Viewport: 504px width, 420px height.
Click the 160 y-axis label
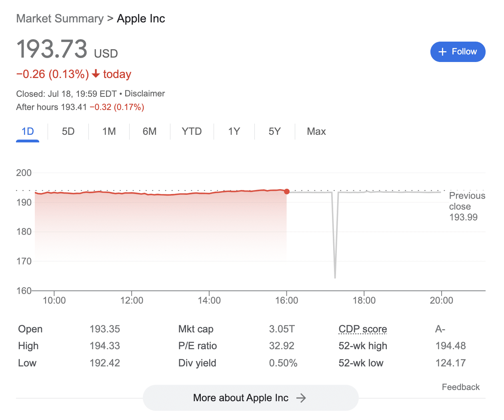pyautogui.click(x=24, y=291)
